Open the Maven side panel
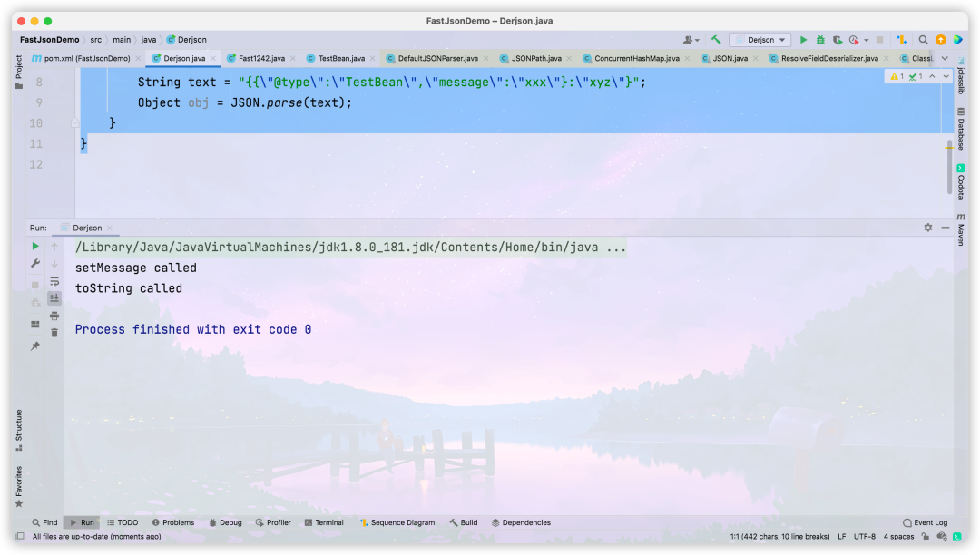The height and width of the screenshot is (555, 980). 961,229
